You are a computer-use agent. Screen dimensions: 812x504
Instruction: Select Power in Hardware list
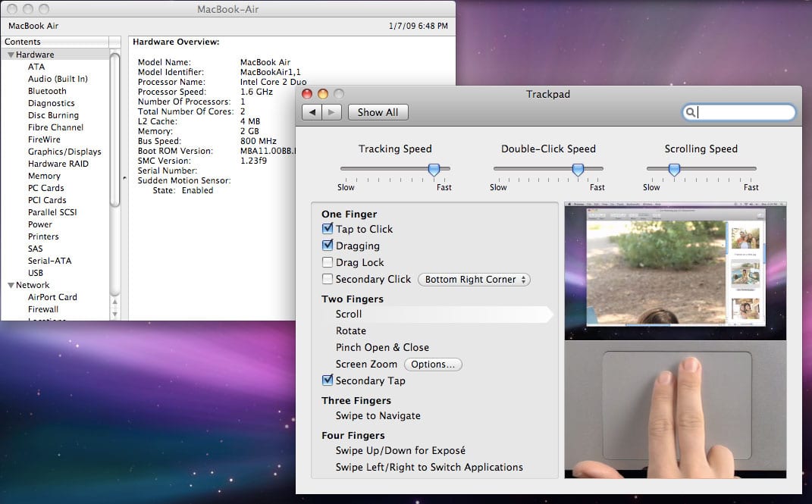click(40, 224)
